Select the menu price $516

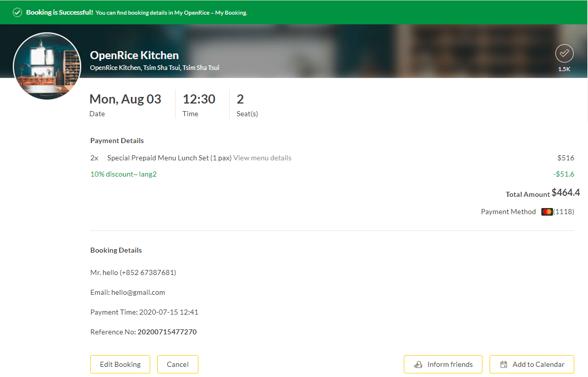566,158
